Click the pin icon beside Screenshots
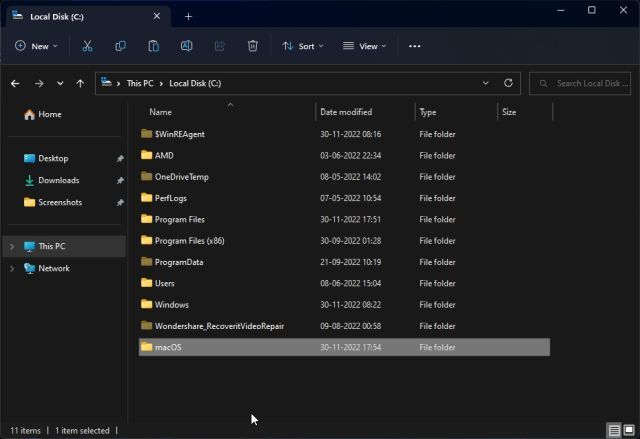The image size is (640, 439). click(120, 202)
